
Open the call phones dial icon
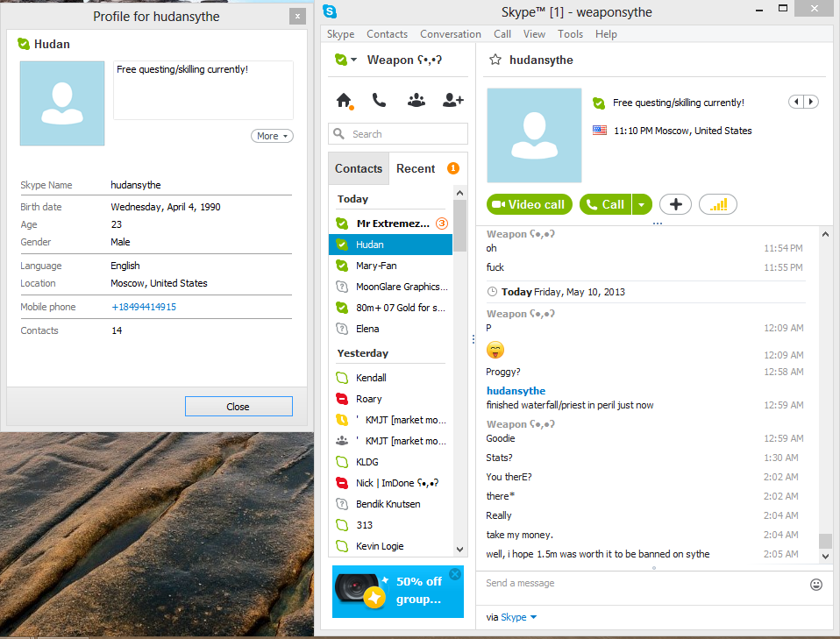[380, 100]
